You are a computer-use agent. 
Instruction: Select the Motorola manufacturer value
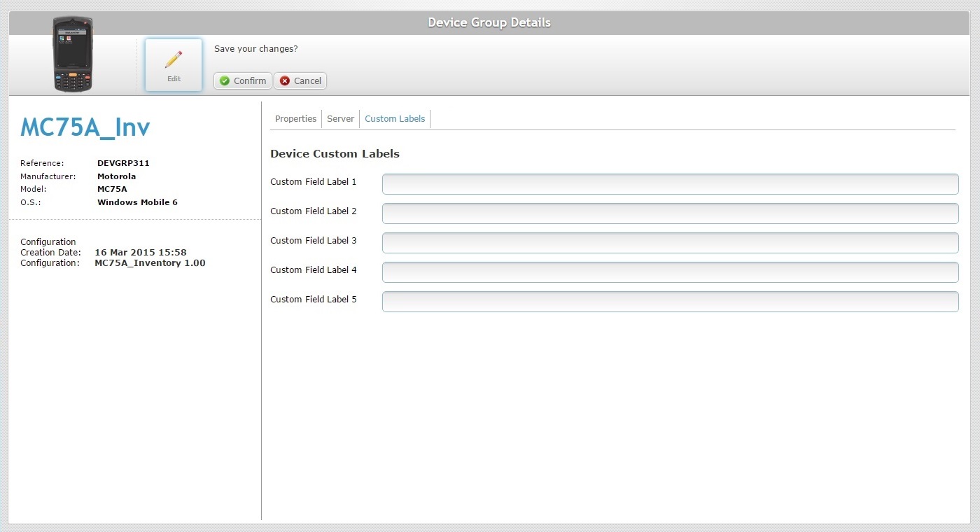click(x=116, y=176)
